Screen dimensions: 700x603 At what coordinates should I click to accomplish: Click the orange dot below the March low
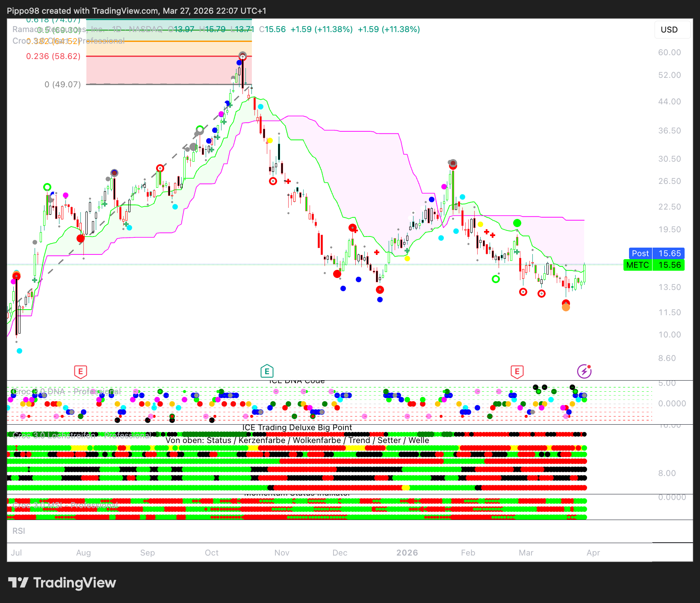(x=566, y=307)
